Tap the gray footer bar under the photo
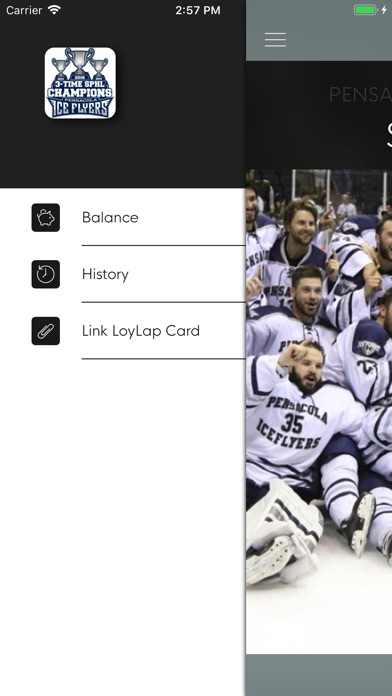The width and height of the screenshot is (392, 696). pos(319,675)
